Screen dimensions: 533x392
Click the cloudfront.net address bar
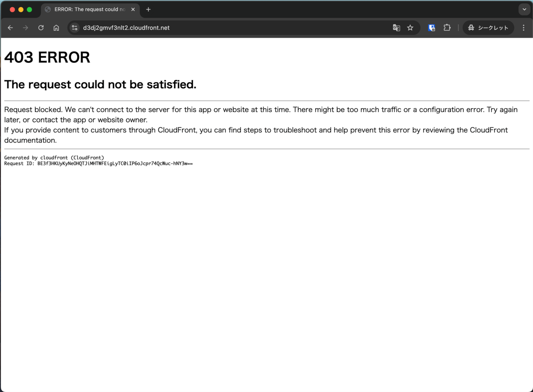(208, 28)
